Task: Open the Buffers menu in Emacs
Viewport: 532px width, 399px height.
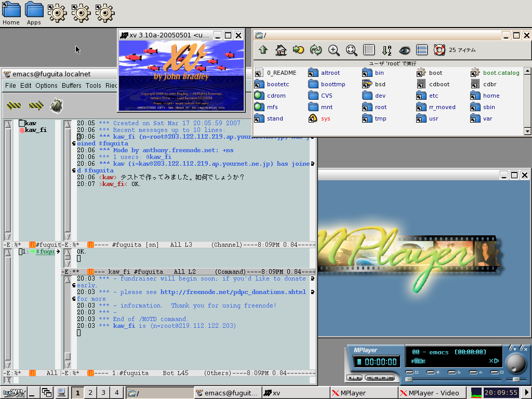Action: coord(72,86)
